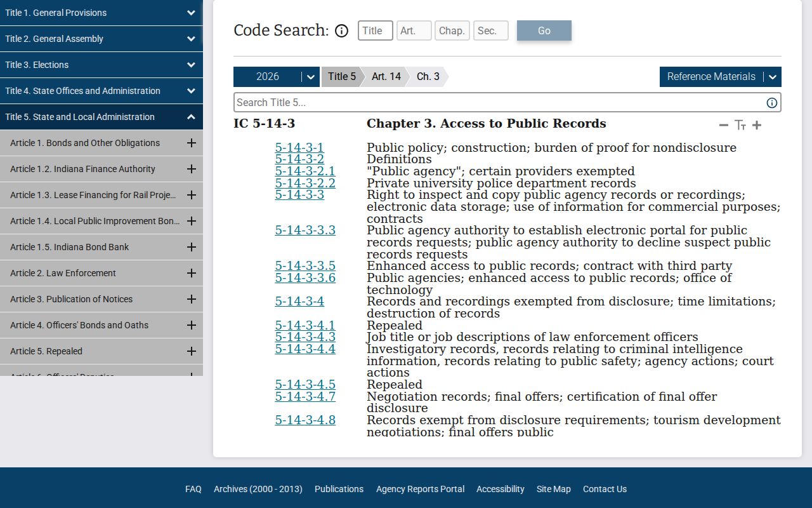This screenshot has width=812, height=508.
Task: Select the Title 5 breadcrumb
Action: [342, 77]
